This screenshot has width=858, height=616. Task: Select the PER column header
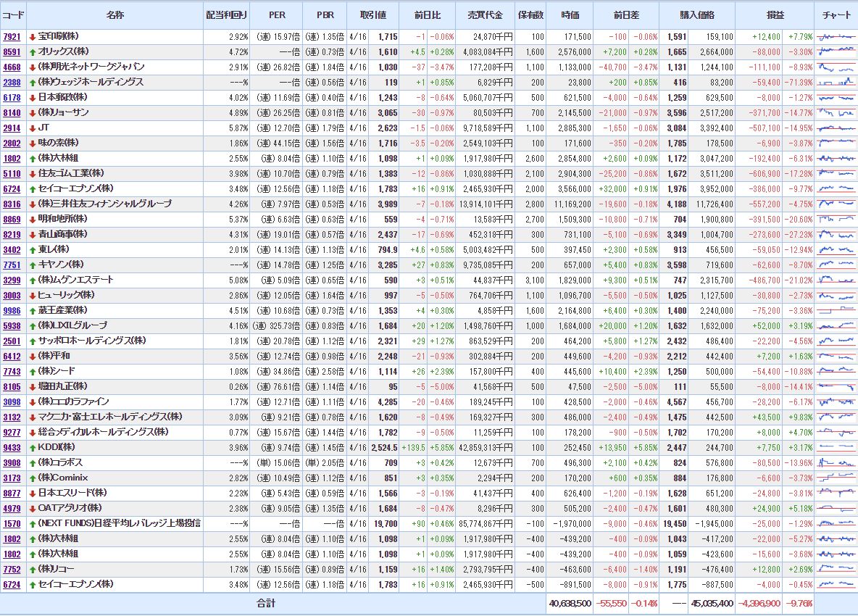pos(277,15)
